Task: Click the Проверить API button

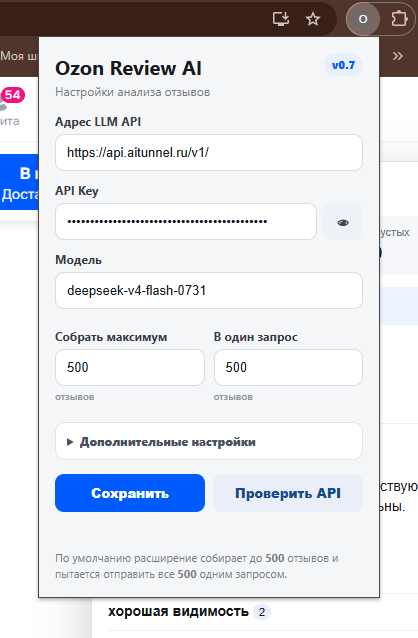Action: [x=288, y=493]
